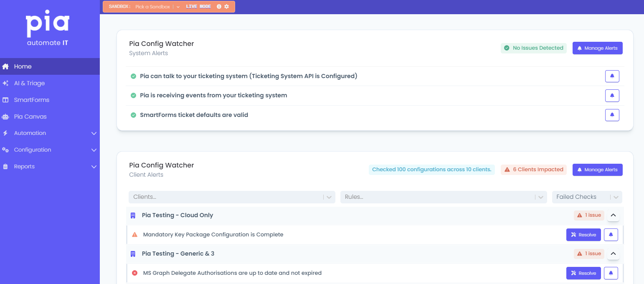Viewport: 644px width, 284px height.
Task: Click 'MS Graph Delegate Authorisations' check text
Action: [x=232, y=273]
